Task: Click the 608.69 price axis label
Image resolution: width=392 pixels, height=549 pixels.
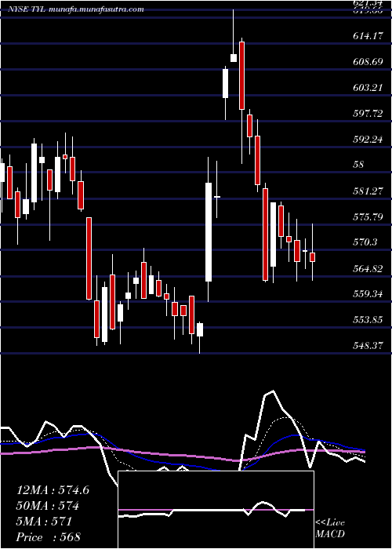Action: click(369, 62)
